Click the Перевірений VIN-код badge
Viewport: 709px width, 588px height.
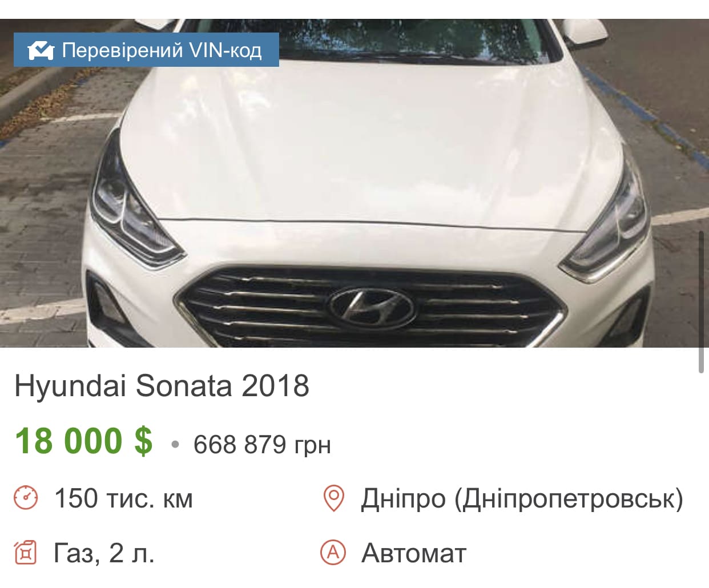(x=146, y=50)
